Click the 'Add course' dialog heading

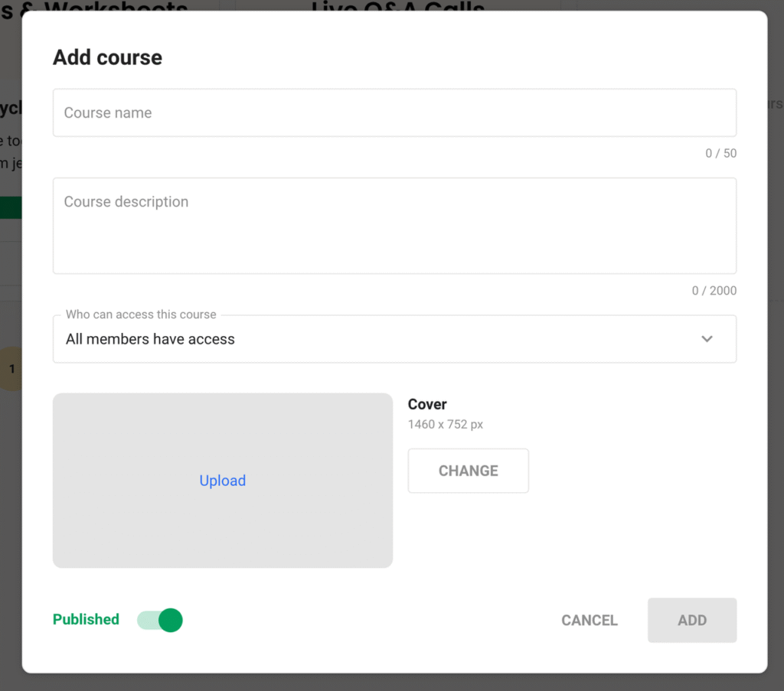pos(107,57)
